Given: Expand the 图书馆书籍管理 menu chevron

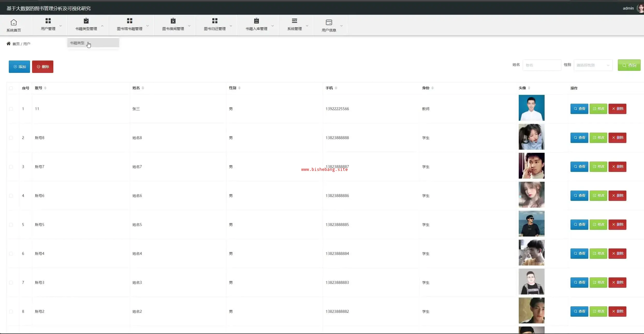Looking at the screenshot, I should pyautogui.click(x=148, y=26).
